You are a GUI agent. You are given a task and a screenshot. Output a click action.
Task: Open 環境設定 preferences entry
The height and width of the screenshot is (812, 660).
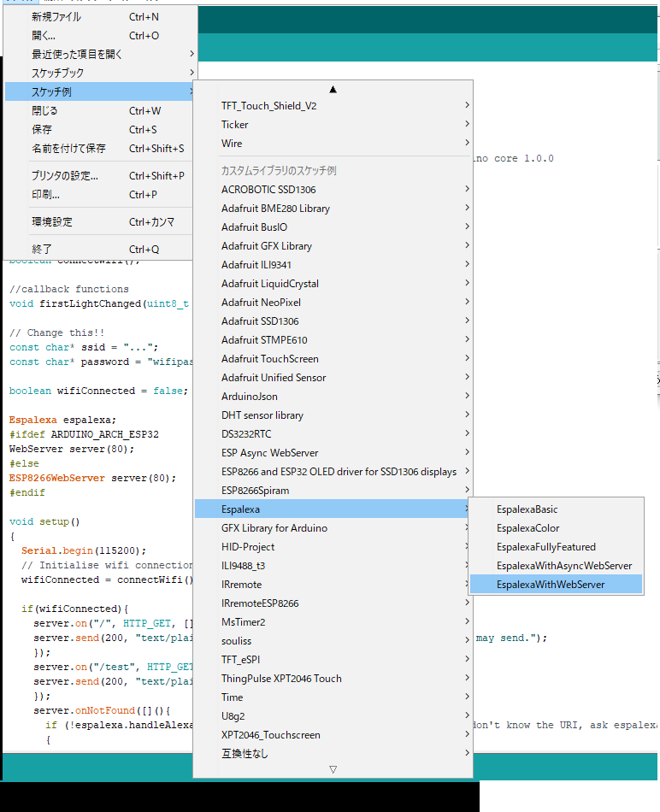click(99, 222)
